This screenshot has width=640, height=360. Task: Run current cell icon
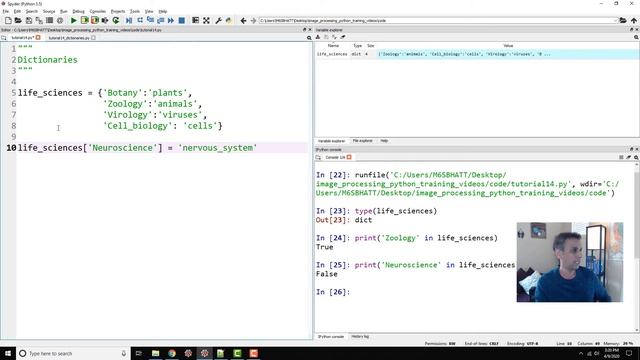[x=84, y=20]
